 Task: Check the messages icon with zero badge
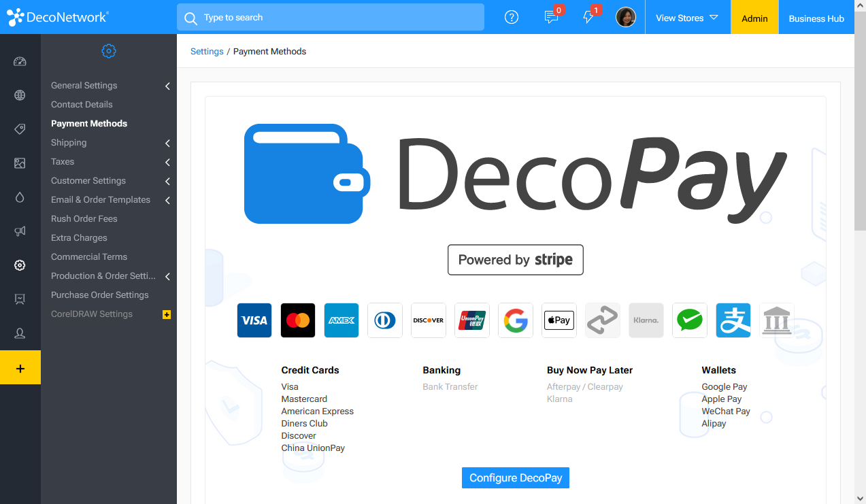(550, 18)
